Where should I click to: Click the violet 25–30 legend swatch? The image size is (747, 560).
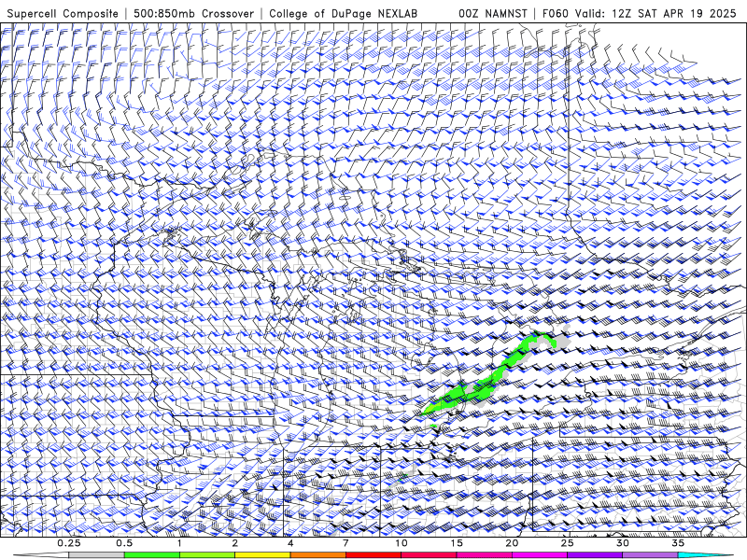click(595, 555)
